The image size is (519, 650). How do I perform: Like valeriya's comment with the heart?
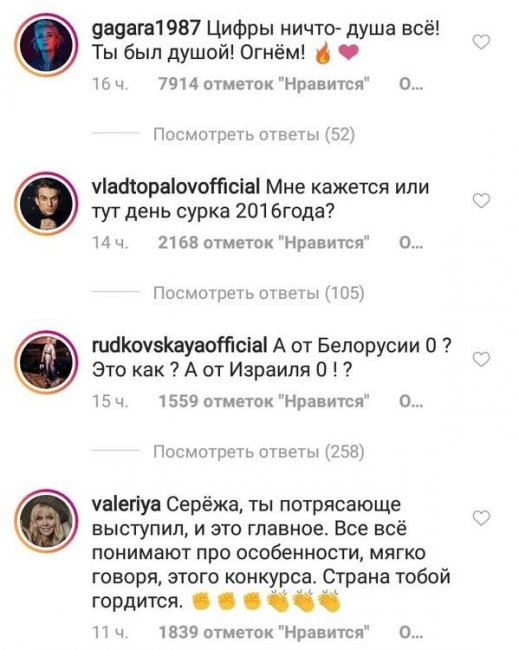pyautogui.click(x=481, y=518)
